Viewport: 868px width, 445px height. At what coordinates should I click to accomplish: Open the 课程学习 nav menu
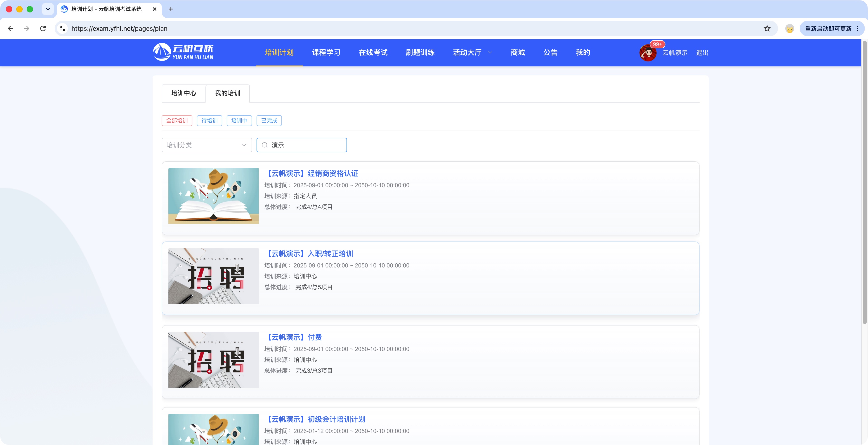coord(326,52)
